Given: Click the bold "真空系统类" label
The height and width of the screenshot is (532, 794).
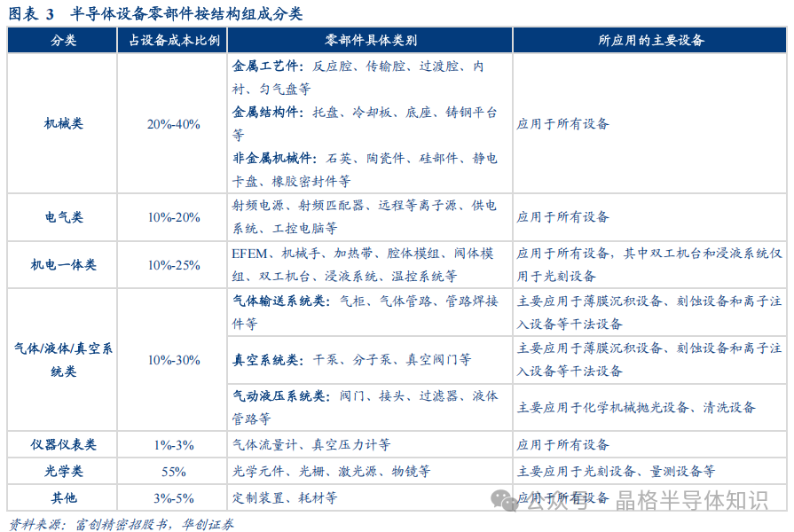Looking at the screenshot, I should pos(266,360).
